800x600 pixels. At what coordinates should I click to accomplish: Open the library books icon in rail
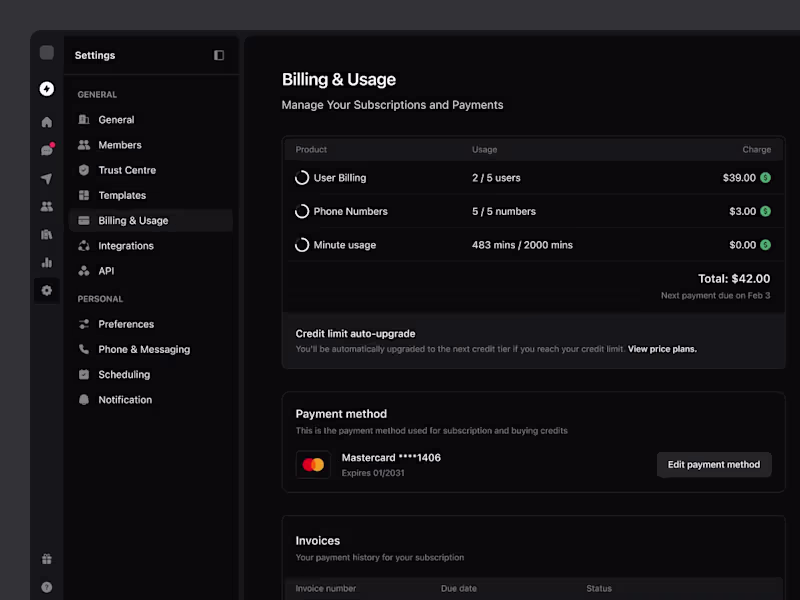[47, 235]
